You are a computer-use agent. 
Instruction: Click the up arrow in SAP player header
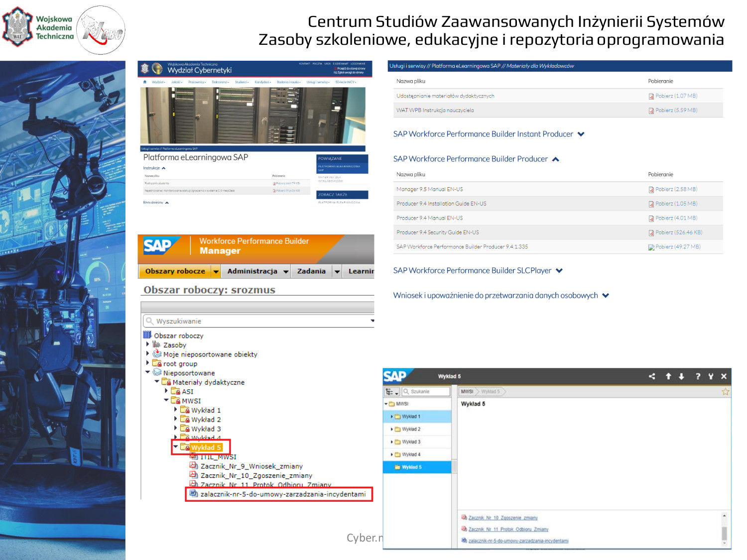668,376
